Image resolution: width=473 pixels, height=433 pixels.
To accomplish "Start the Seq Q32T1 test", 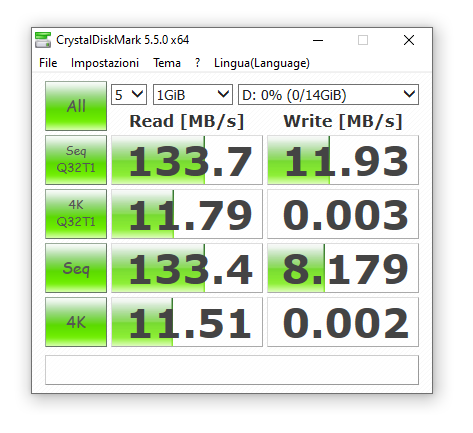I will pyautogui.click(x=76, y=160).
